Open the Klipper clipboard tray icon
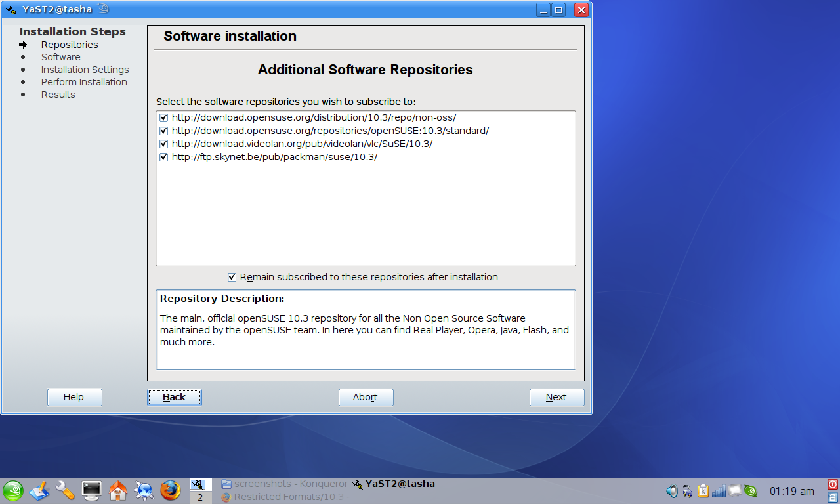 click(x=703, y=491)
